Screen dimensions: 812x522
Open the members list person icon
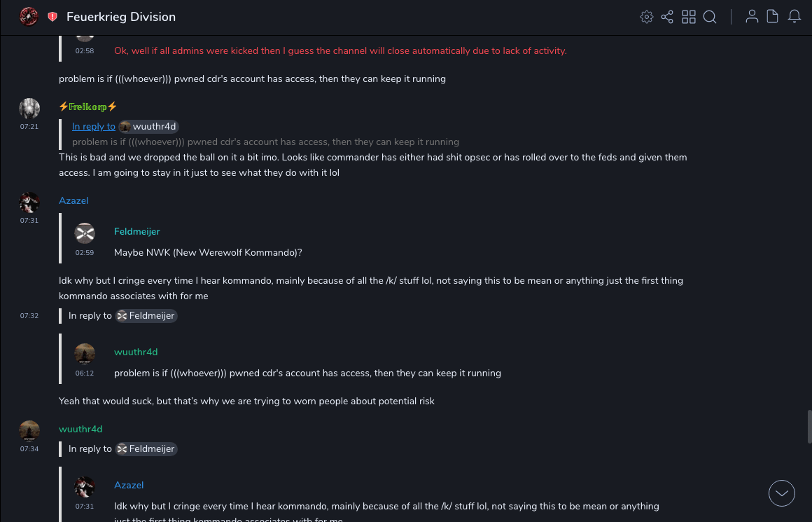pyautogui.click(x=752, y=17)
